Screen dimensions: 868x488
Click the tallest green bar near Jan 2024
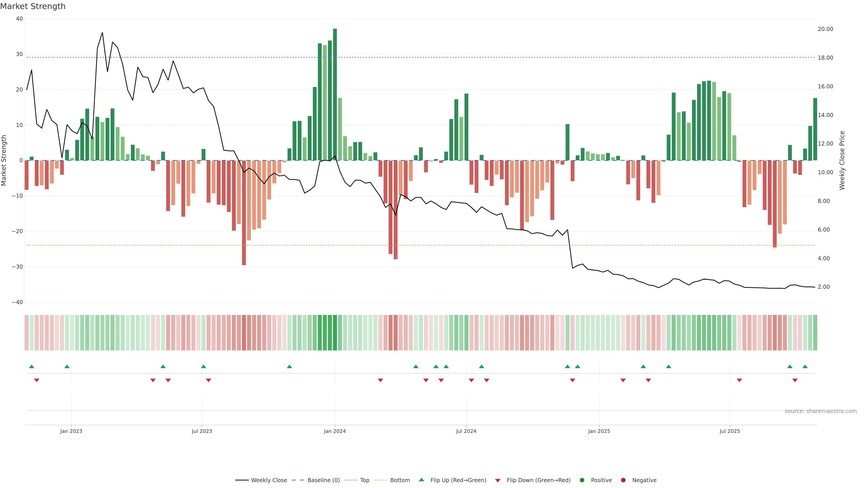[335, 94]
